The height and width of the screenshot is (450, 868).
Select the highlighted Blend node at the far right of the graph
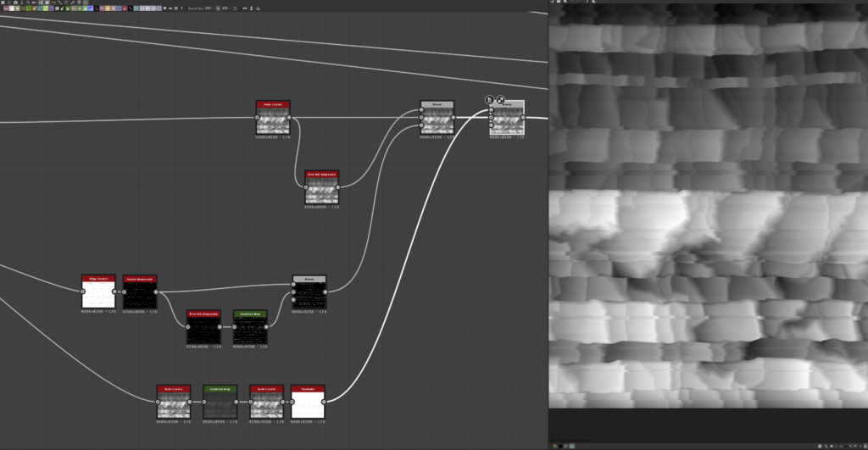pyautogui.click(x=507, y=118)
